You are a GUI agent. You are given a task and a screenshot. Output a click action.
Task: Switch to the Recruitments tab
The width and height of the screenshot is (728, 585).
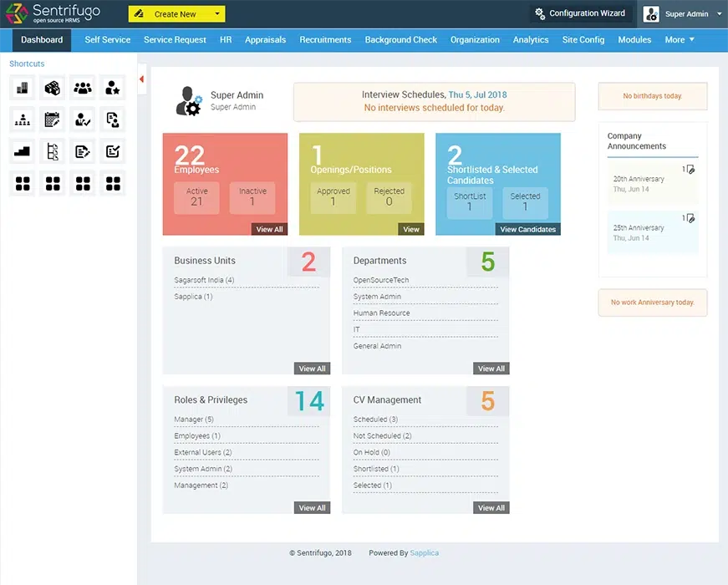[325, 39]
